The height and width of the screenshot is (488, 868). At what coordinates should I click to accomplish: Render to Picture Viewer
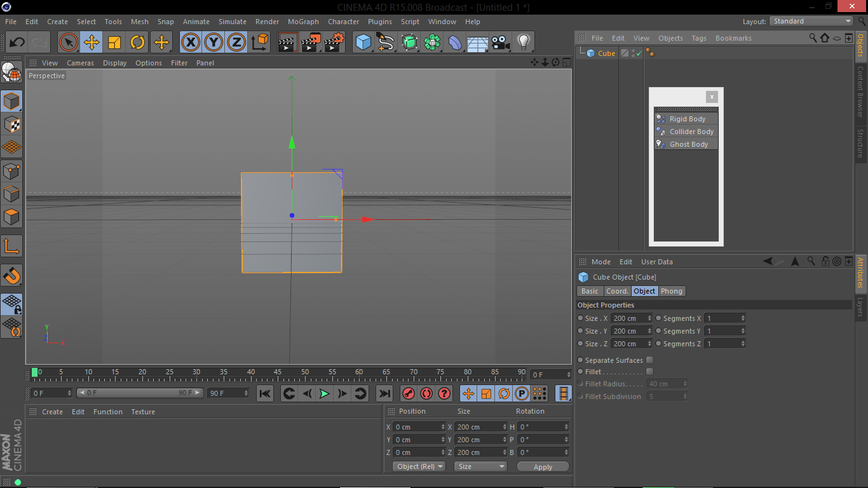tap(311, 43)
